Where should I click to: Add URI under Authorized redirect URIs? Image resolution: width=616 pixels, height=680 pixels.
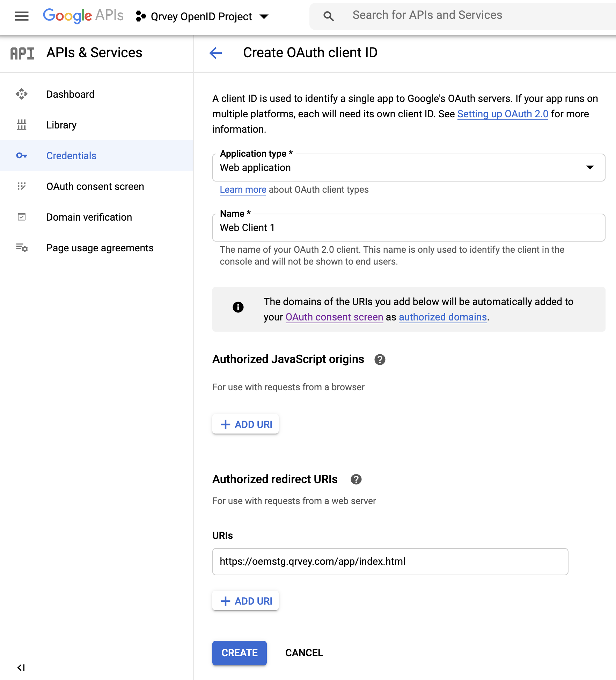pyautogui.click(x=245, y=601)
